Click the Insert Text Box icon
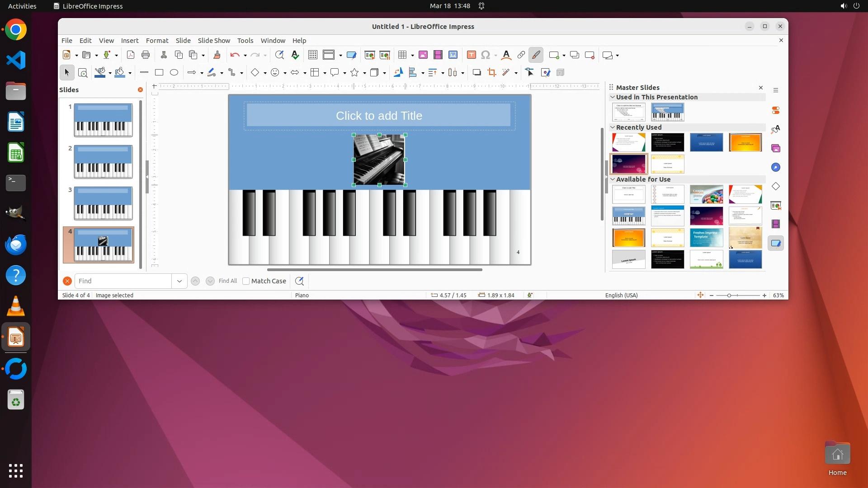This screenshot has width=868, height=488. tap(471, 55)
